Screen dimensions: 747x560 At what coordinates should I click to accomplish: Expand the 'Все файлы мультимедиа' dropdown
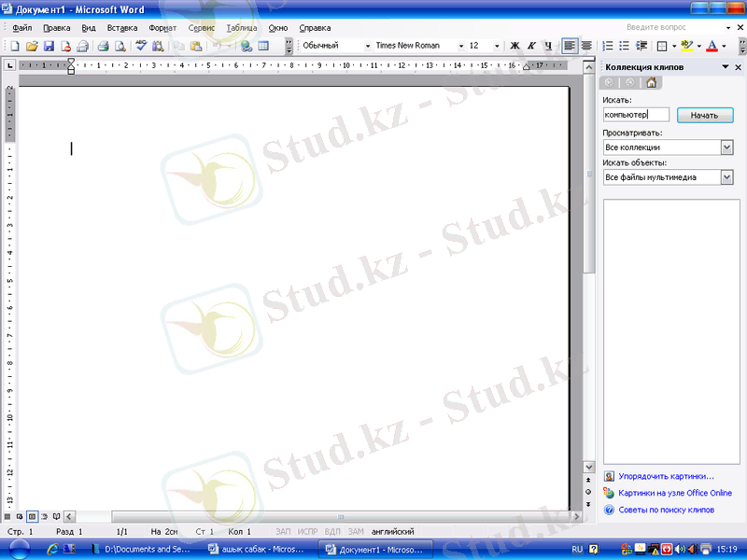pos(726,177)
